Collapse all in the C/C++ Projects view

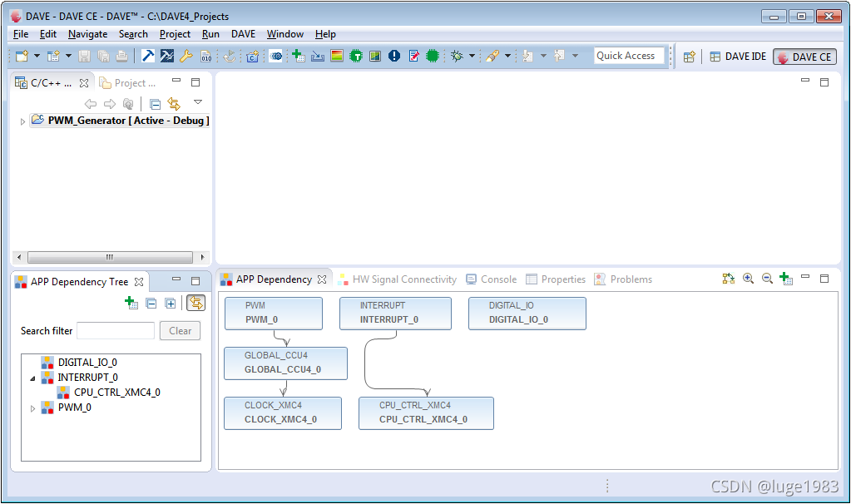click(x=155, y=103)
